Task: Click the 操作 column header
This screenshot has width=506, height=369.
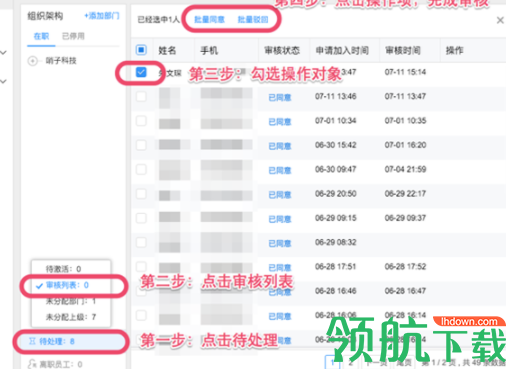Action: (455, 51)
